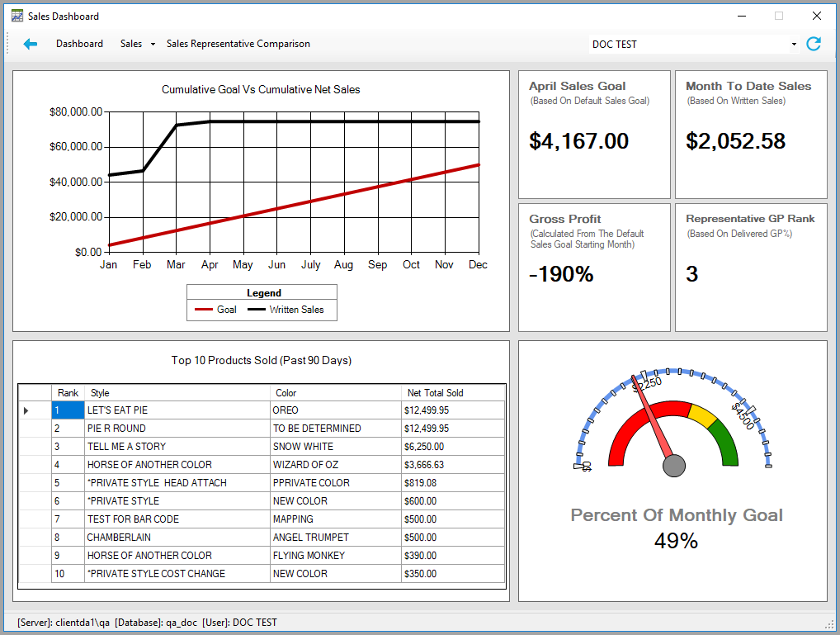Sort by the Color column header
The height and width of the screenshot is (635, 840).
pyautogui.click(x=335, y=393)
